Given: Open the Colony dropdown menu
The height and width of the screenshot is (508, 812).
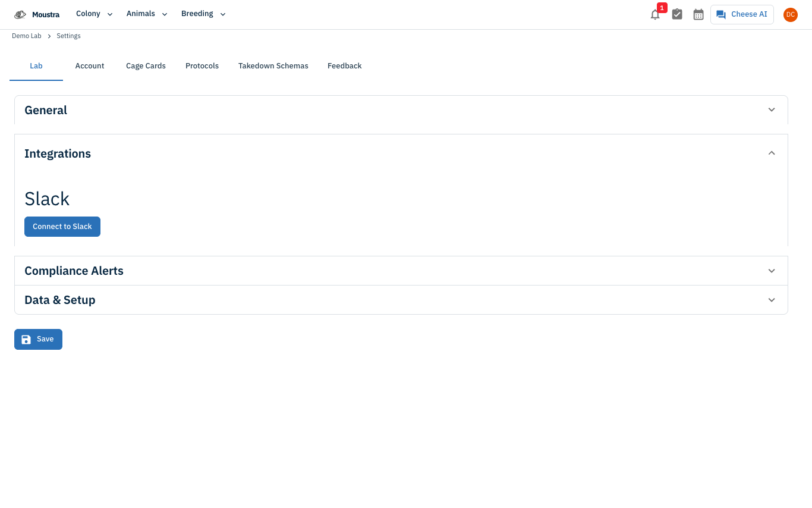Looking at the screenshot, I should [x=95, y=14].
